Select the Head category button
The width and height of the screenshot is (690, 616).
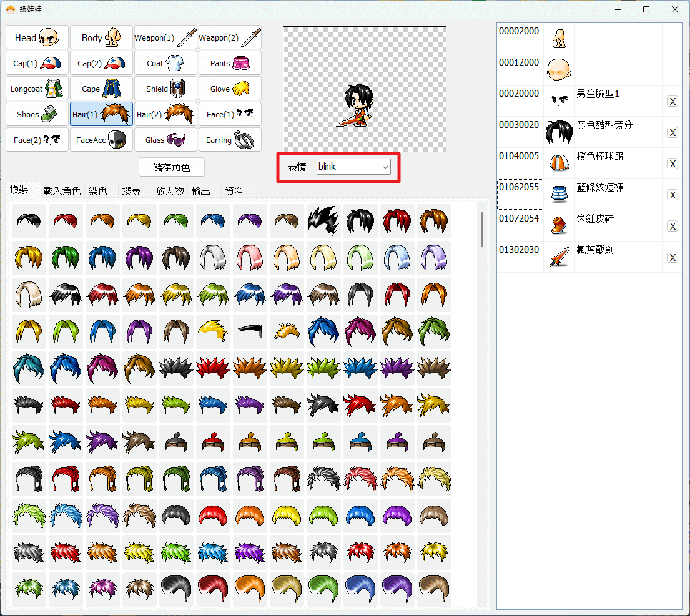point(37,38)
